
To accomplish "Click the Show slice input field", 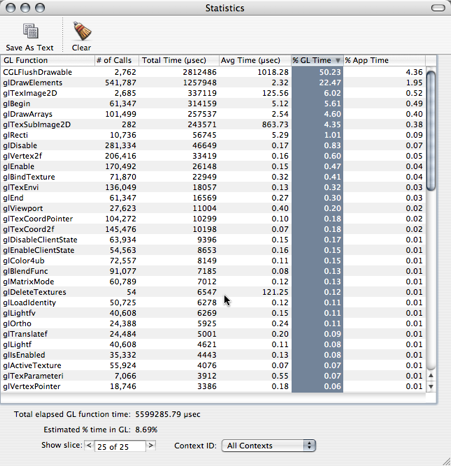I will [x=120, y=446].
